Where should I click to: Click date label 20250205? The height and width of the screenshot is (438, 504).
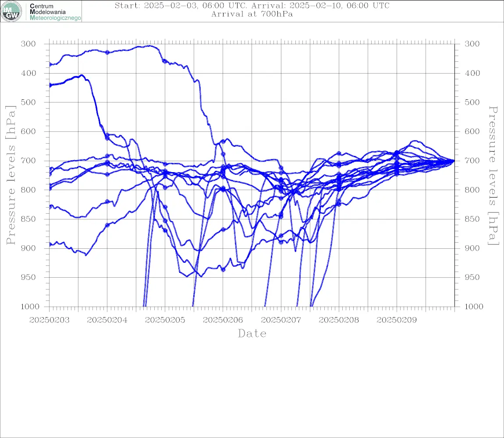(165, 320)
